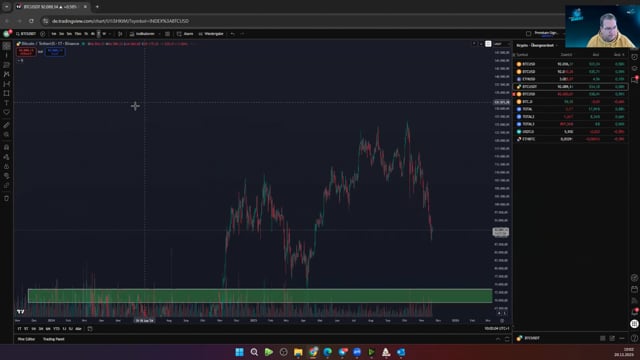Click the undo arrow in top toolbar
Viewport: 640px width, 360px height.
pos(232,34)
